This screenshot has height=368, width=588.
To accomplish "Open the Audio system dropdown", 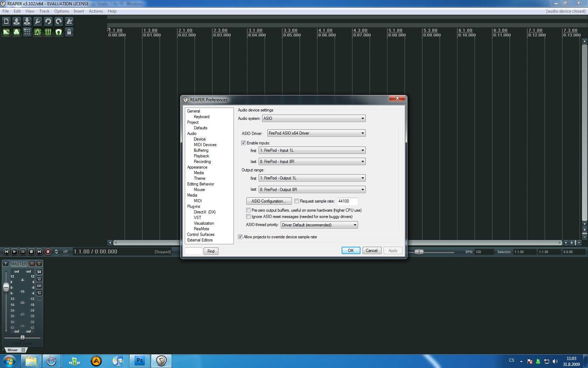I will click(314, 118).
